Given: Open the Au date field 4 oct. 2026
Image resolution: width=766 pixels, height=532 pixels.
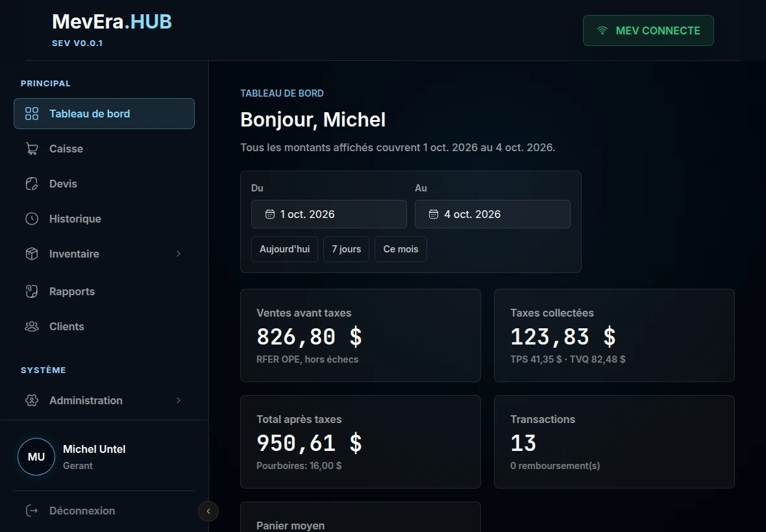Looking at the screenshot, I should (x=493, y=214).
